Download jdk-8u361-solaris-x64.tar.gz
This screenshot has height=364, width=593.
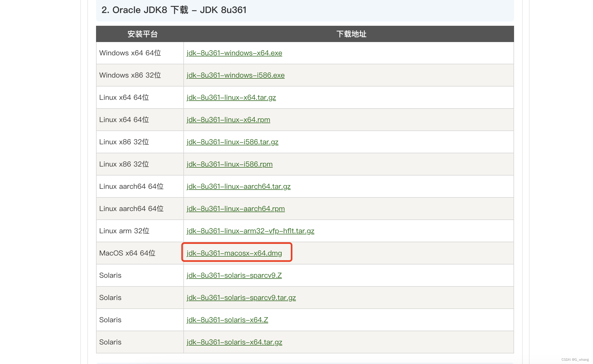pyautogui.click(x=234, y=342)
